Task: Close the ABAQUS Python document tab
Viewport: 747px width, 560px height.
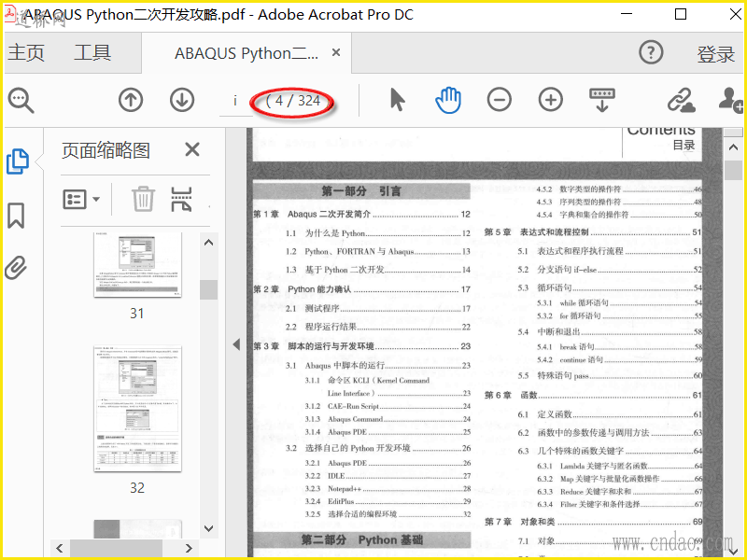Action: click(x=336, y=52)
